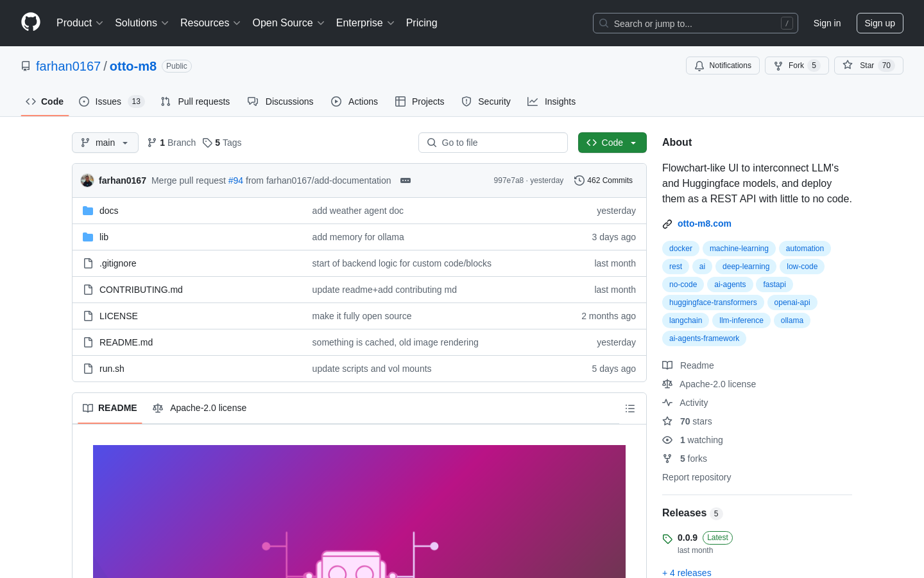
Task: Click the Sign in link
Action: pyautogui.click(x=826, y=23)
